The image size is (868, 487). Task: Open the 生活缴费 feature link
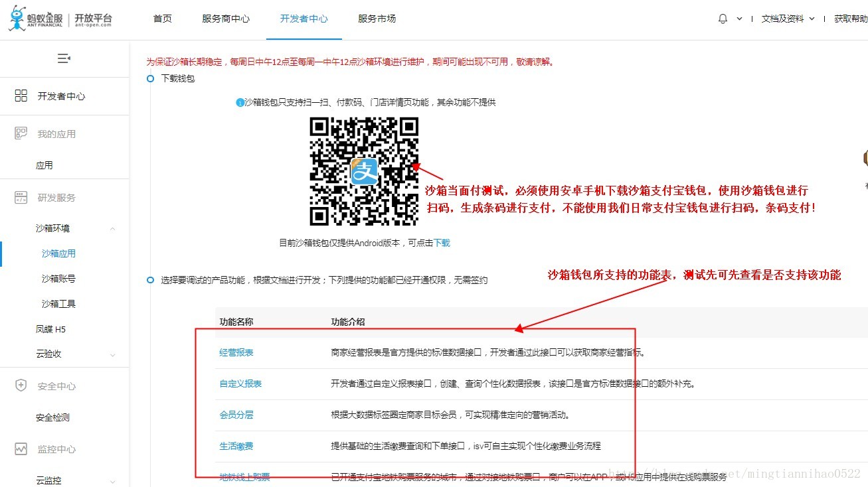[x=236, y=446]
